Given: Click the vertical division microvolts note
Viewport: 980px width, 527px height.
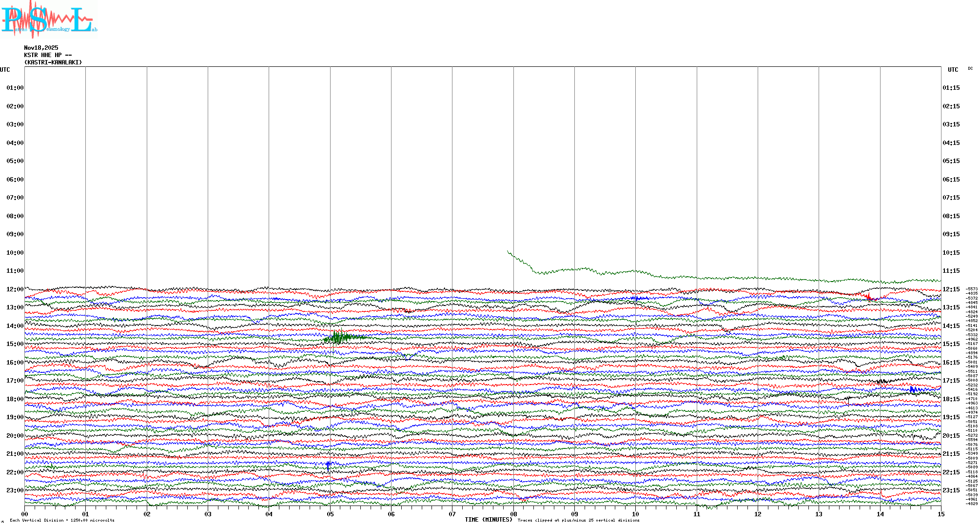Looking at the screenshot, I should [62, 520].
